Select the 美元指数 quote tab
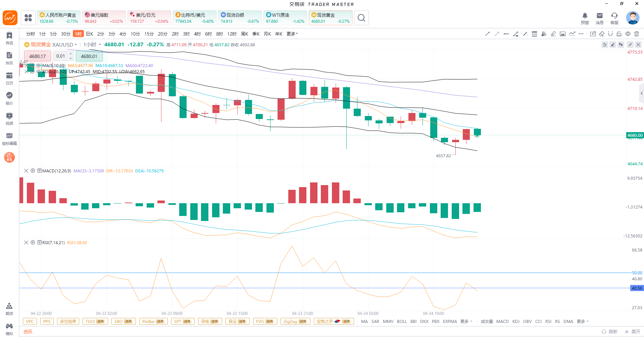 (x=104, y=18)
